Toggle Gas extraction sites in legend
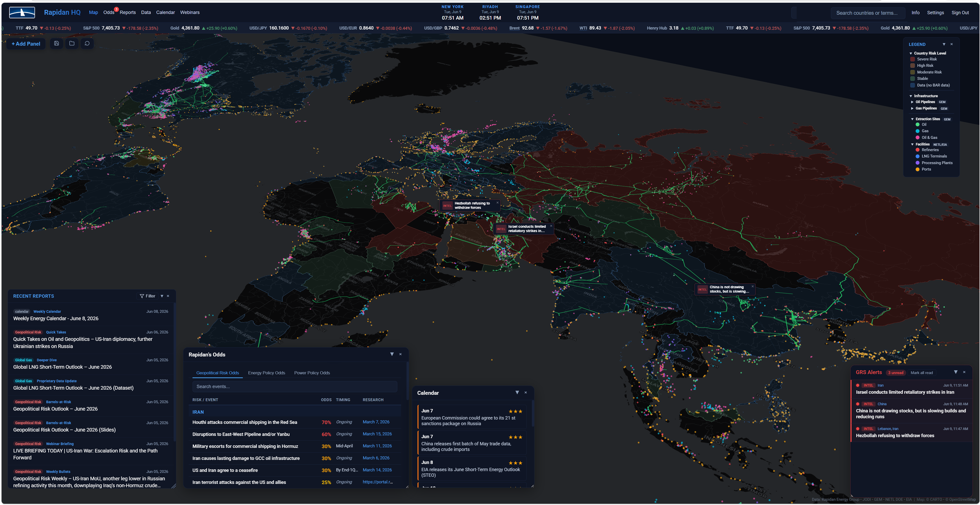The image size is (980, 505). 922,131
